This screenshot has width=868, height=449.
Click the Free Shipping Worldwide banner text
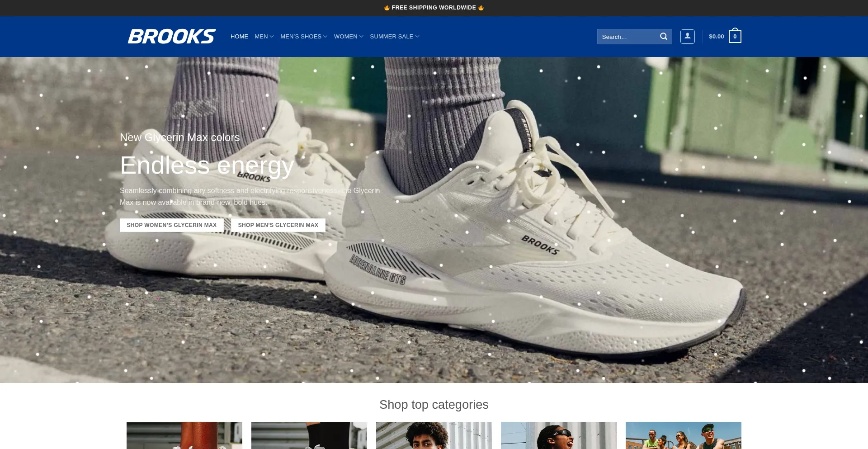[434, 8]
